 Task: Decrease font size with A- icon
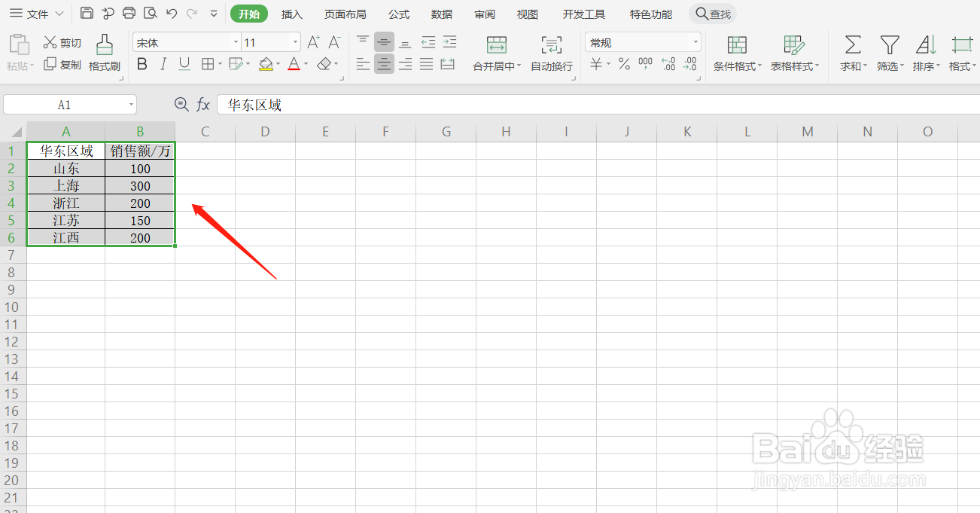[335, 42]
